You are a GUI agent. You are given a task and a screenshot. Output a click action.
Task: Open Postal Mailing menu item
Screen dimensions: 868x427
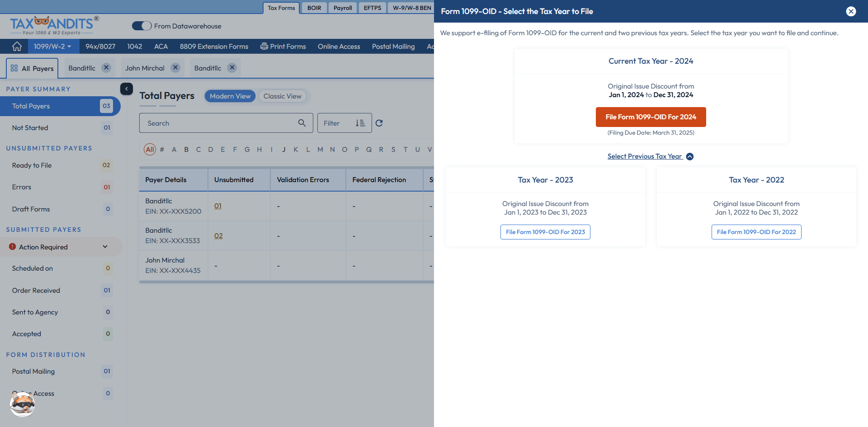[x=393, y=47]
